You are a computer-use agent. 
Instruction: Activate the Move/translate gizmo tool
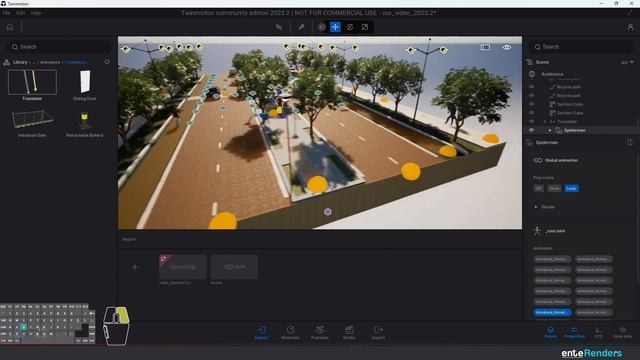click(335, 27)
